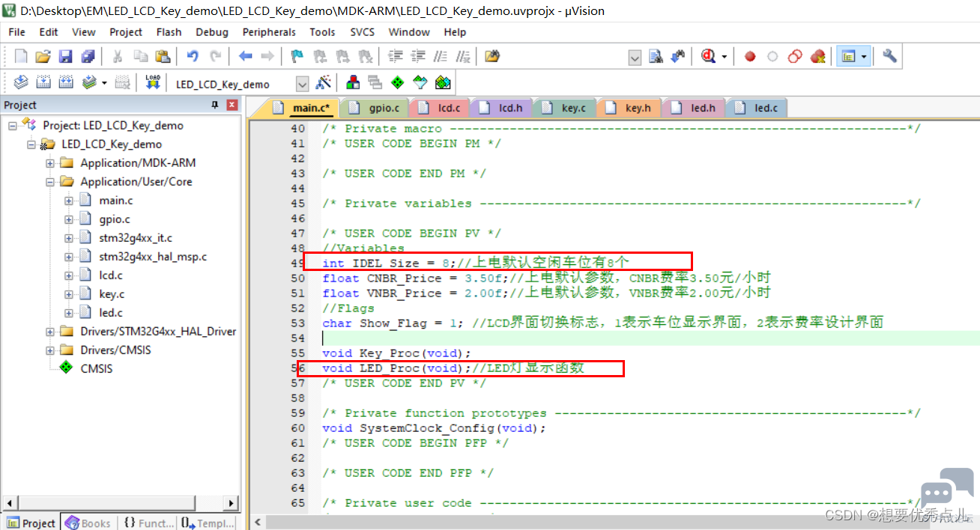Screen dimensions: 980x530
Task: Open the Templates panel tab
Action: 208,523
